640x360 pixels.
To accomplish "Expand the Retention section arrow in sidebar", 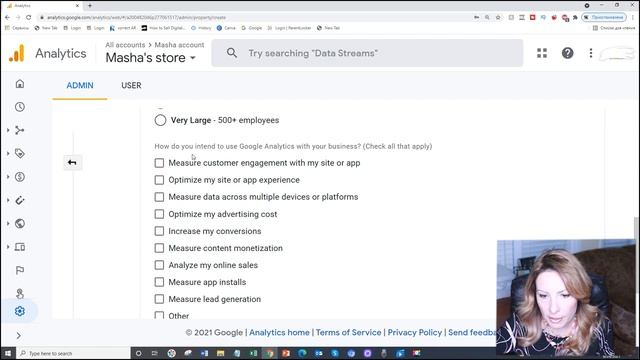I will (x=8, y=200).
